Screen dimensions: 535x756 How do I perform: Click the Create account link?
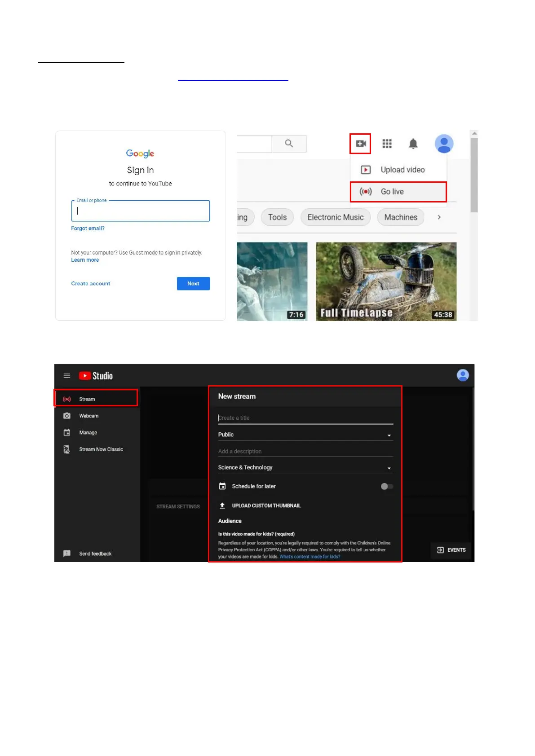click(90, 284)
